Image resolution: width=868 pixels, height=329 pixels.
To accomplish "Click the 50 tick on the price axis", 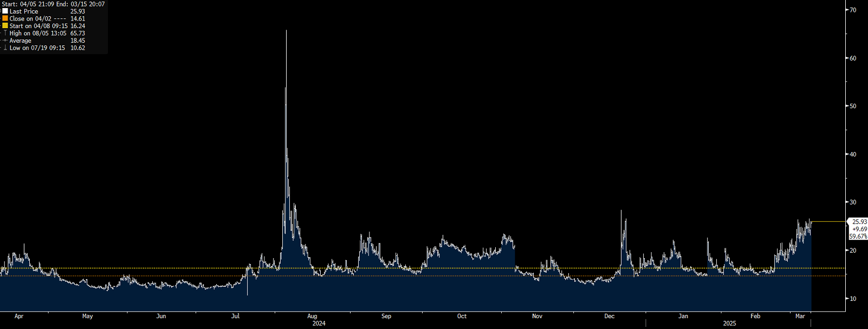I will click(x=853, y=106).
